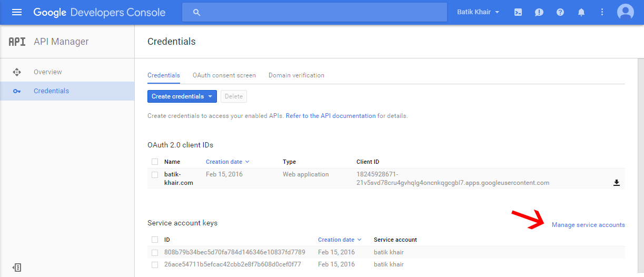Click the Web application type cell
The height and width of the screenshot is (277, 644).
pyautogui.click(x=306, y=174)
